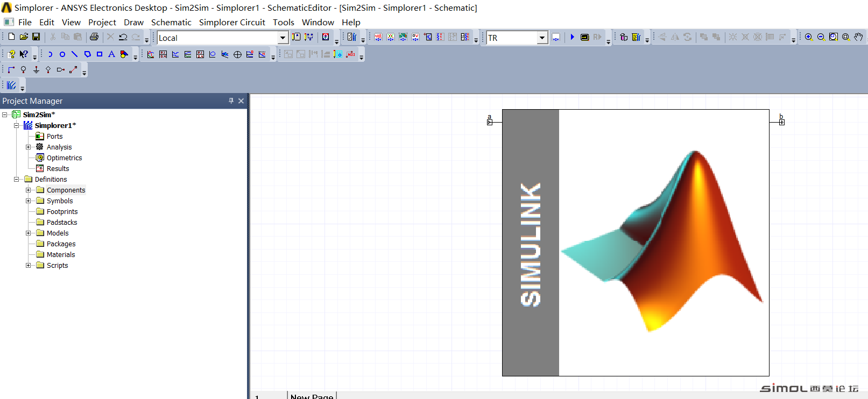The width and height of the screenshot is (868, 399).
Task: Open the File menu
Action: pyautogui.click(x=25, y=22)
